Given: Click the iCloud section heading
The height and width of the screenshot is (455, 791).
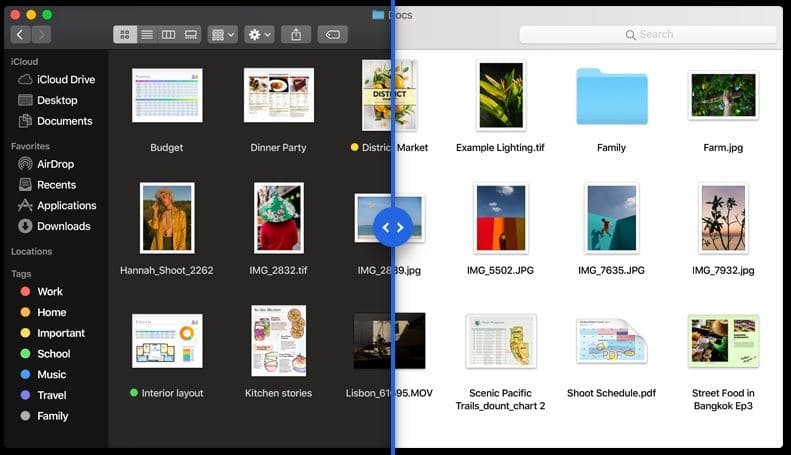Looking at the screenshot, I should point(24,62).
